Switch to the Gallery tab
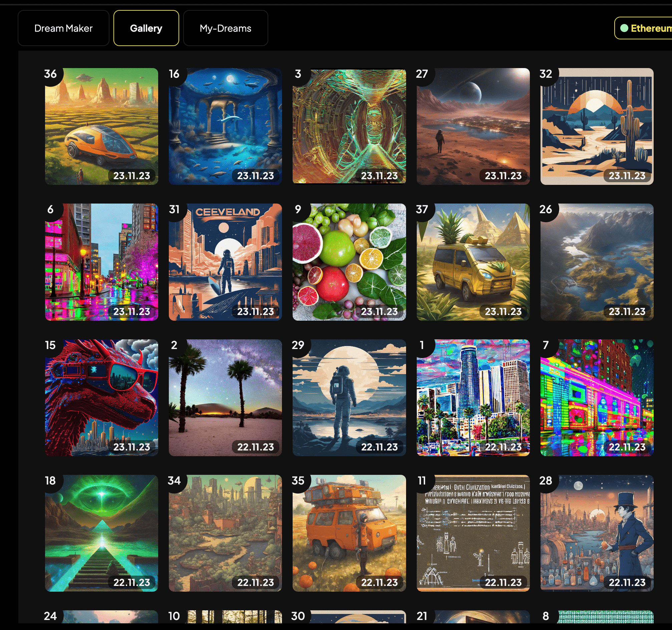Viewport: 672px width, 630px height. point(146,28)
